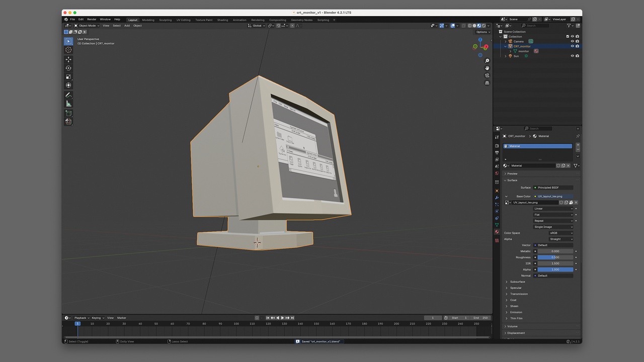
Task: Open the Tool properties tab
Action: 497,137
